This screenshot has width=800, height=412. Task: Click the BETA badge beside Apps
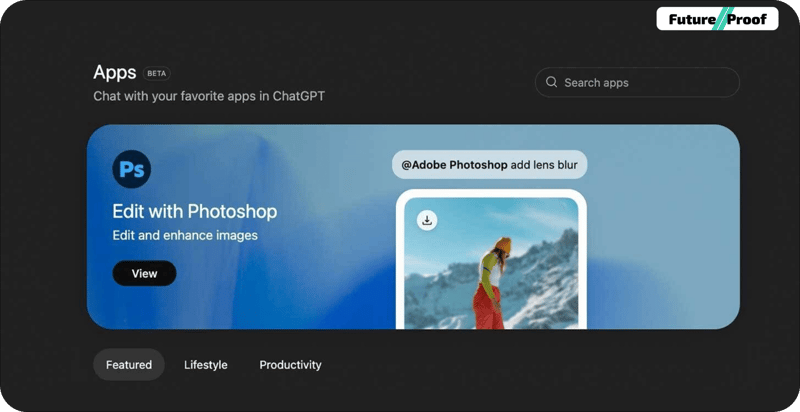157,73
